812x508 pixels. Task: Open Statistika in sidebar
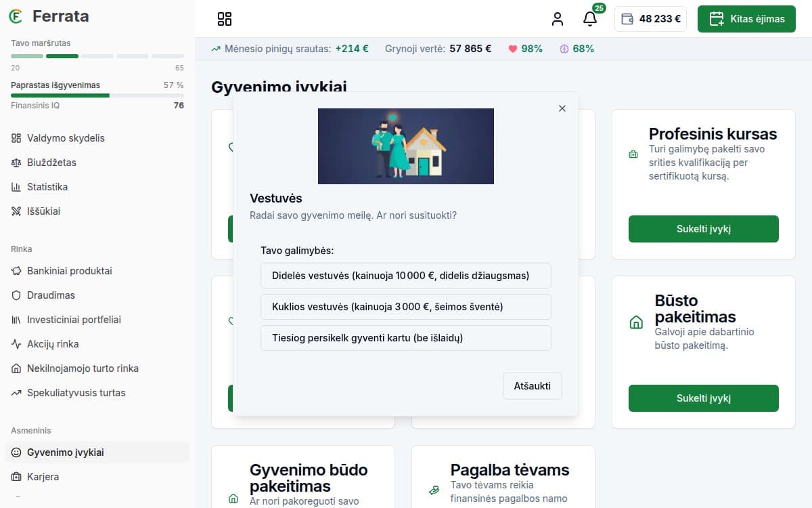[x=97, y=187]
